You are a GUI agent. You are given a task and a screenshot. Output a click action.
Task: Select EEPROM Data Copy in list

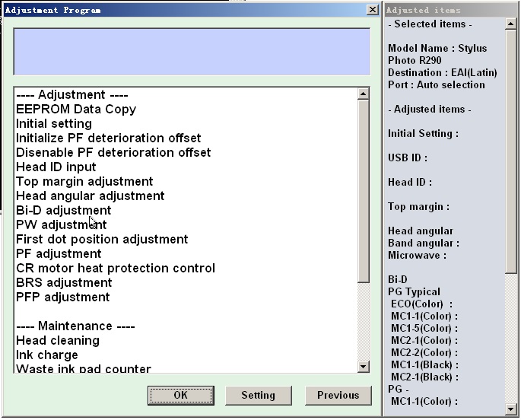click(x=76, y=109)
